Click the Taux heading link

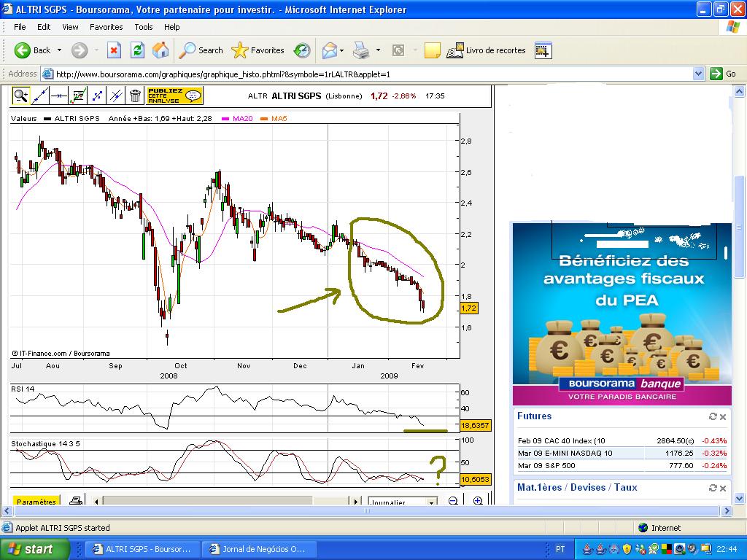[625, 487]
